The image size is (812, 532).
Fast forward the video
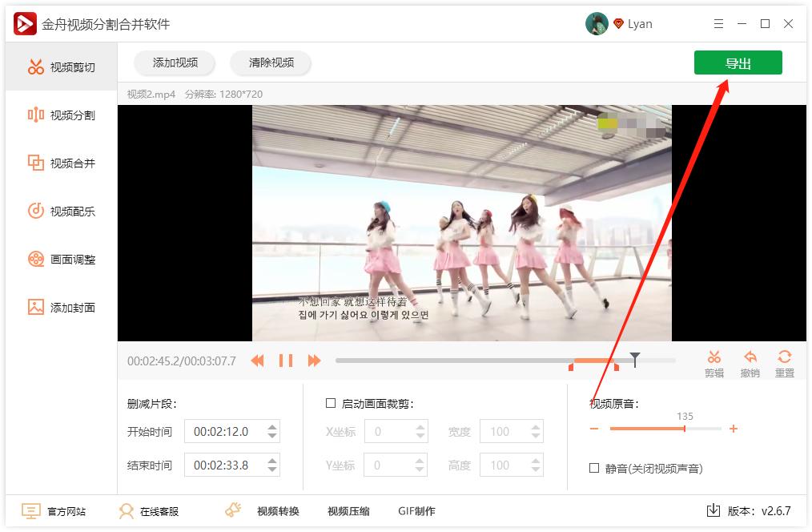pyautogui.click(x=314, y=361)
